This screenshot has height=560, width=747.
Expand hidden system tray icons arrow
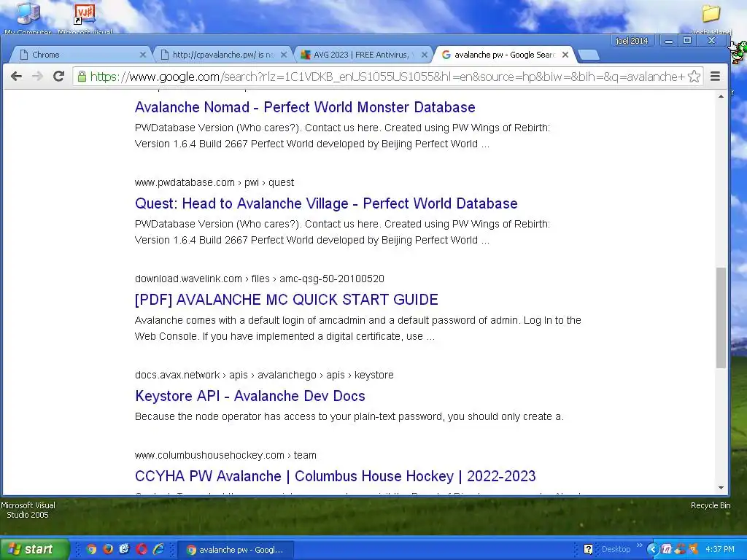[652, 550]
